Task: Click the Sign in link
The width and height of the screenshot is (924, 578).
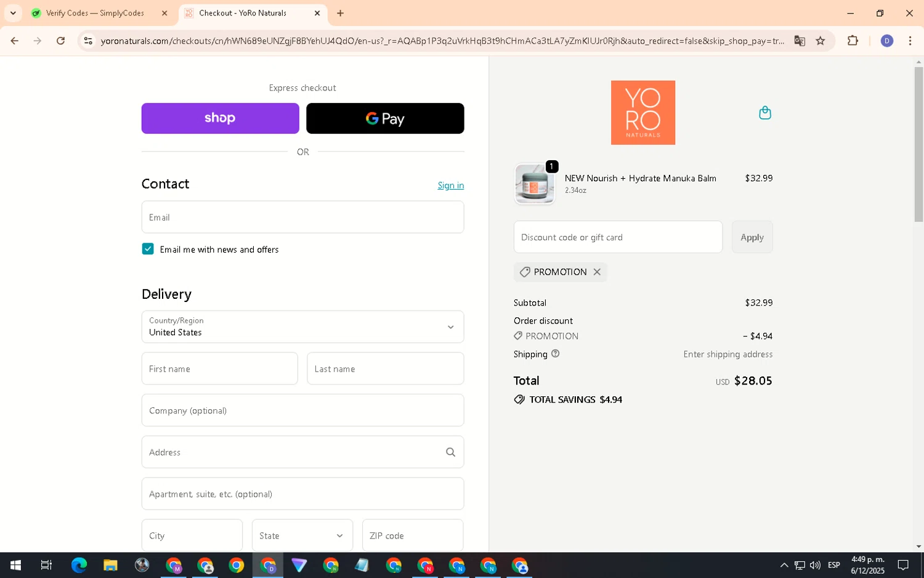Action: pos(450,185)
